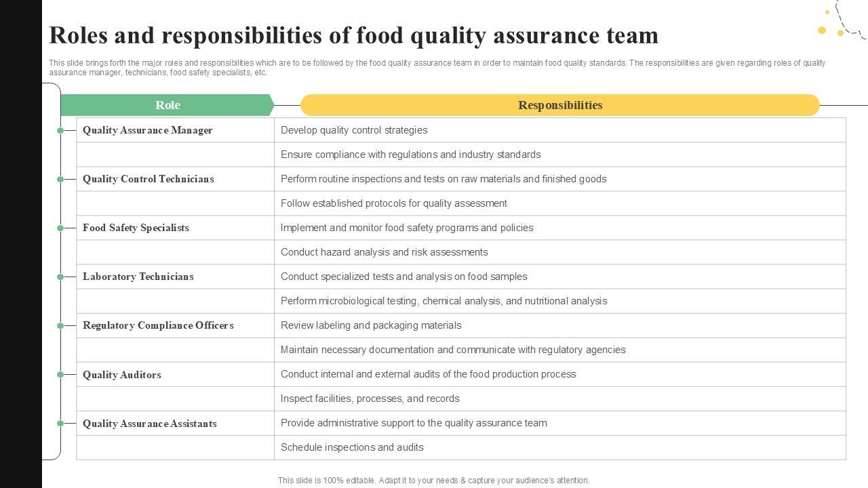
Task: Click 'Conduct hazard analysis and risk assessments' row
Action: point(384,252)
